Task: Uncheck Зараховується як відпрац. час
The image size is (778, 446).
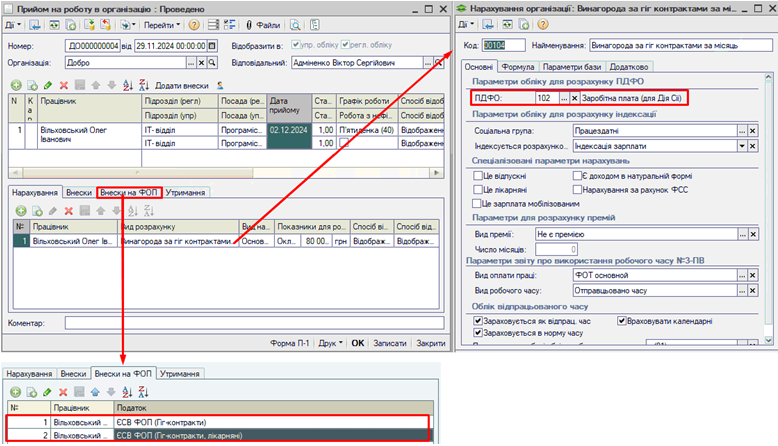Action: coord(476,321)
